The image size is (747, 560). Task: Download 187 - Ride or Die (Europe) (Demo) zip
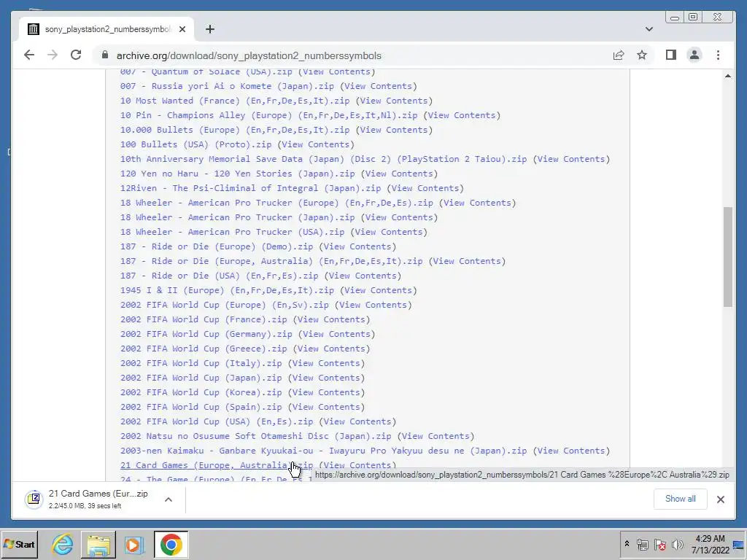tap(217, 246)
